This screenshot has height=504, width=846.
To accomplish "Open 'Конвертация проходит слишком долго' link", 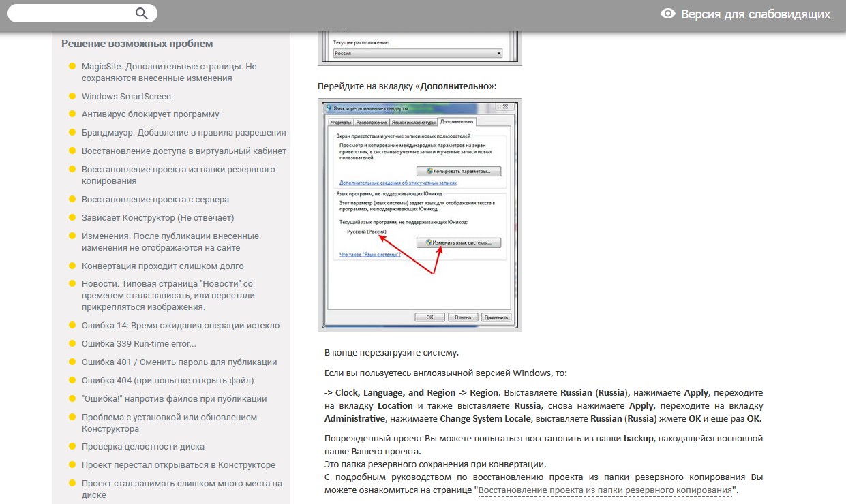I will [x=163, y=266].
